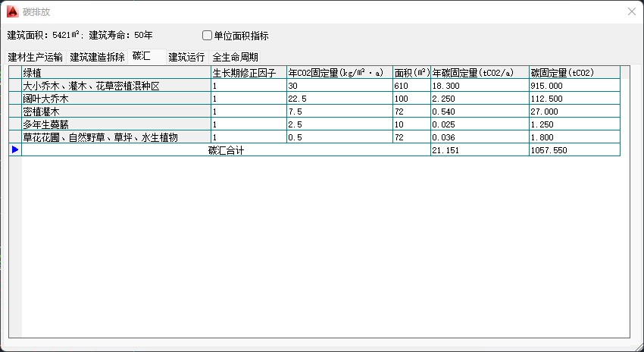Open the 建筑建造拆除 tab
This screenshot has width=644, height=352.
click(97, 57)
